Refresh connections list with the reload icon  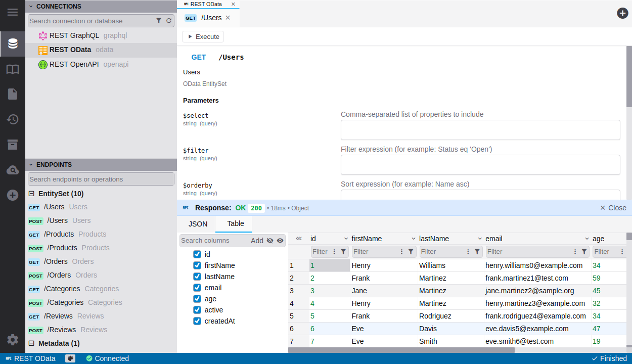point(169,21)
